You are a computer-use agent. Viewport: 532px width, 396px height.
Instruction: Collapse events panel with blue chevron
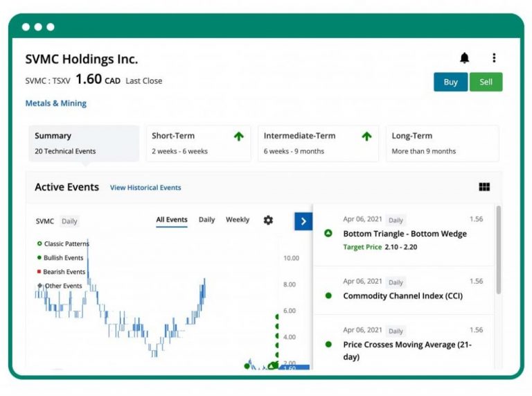[x=303, y=221]
